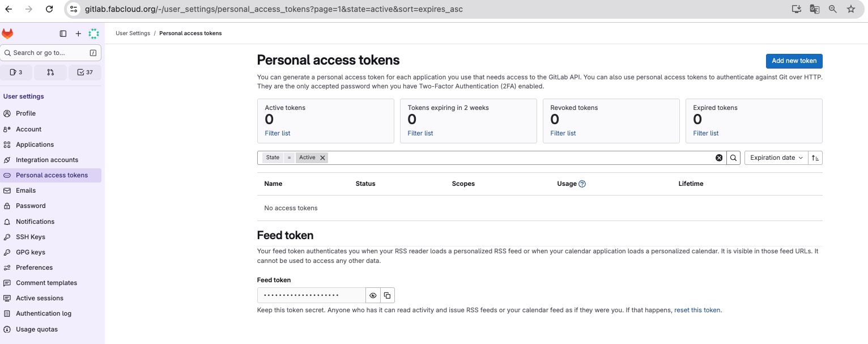Image resolution: width=868 pixels, height=344 pixels.
Task: Click the search magnifier button in filter bar
Action: 733,158
